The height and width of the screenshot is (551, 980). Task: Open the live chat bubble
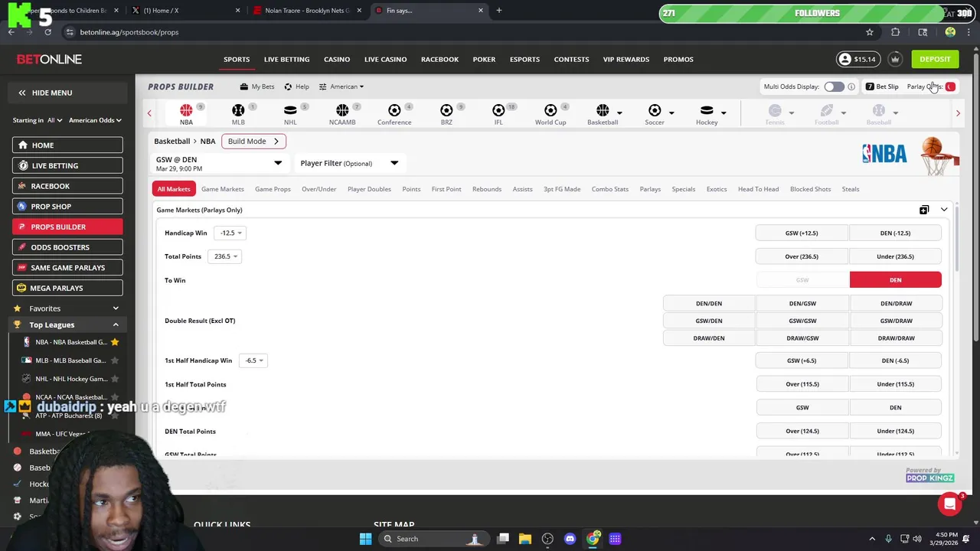[949, 504]
